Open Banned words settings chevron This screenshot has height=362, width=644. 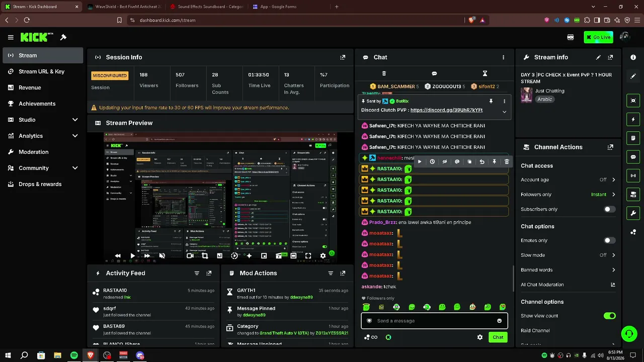click(x=613, y=270)
